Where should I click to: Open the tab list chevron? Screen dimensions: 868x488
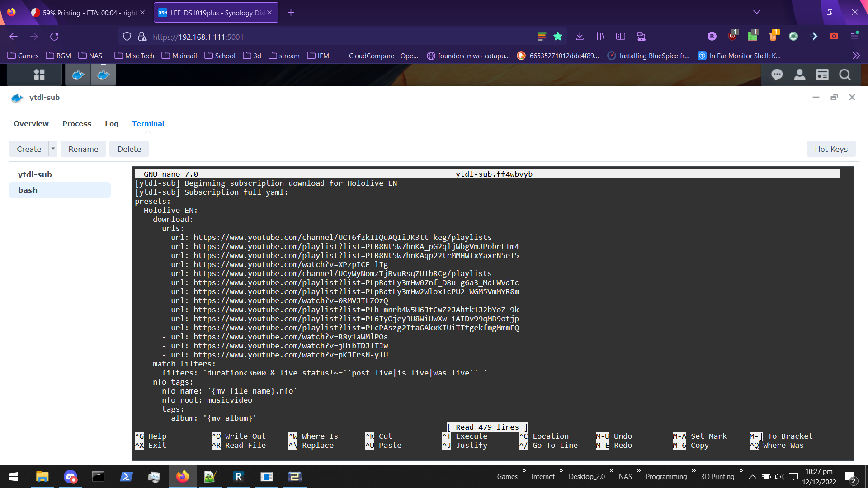point(757,12)
